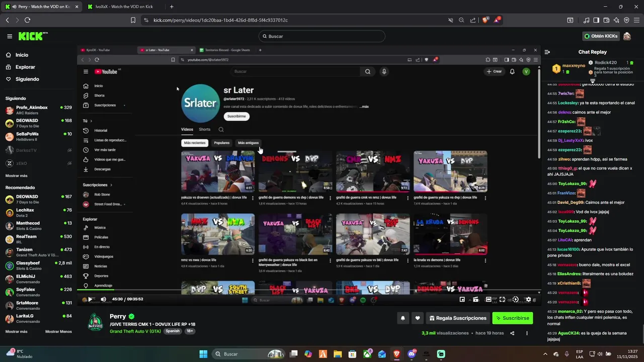Open browser share menu in address bar
644x362 pixels.
point(472,20)
